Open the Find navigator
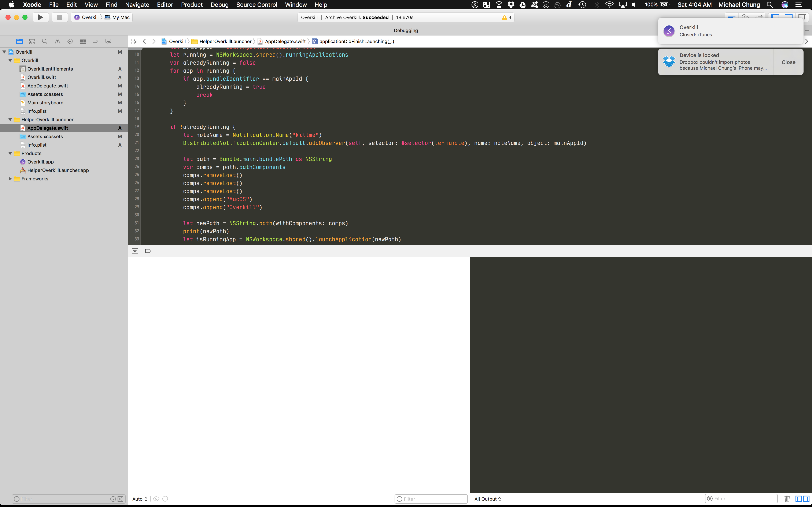Screen dimensions: 812x507 pyautogui.click(x=45, y=41)
